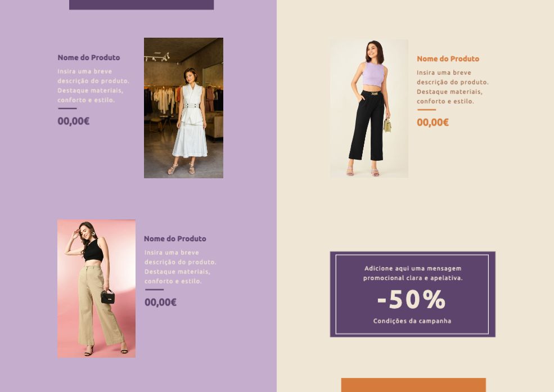
Task: Open the white dress model photo
Action: pos(183,108)
